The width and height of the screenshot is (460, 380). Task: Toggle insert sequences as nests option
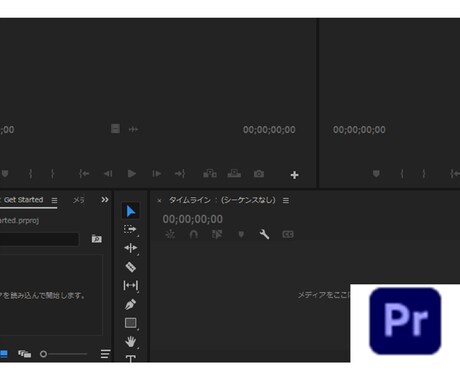click(170, 235)
